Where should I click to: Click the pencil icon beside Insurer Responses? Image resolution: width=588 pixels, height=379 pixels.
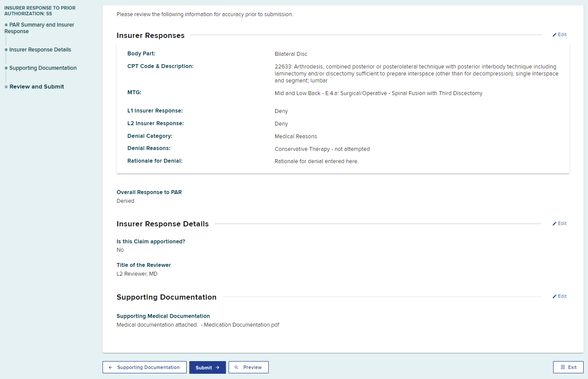(554, 35)
